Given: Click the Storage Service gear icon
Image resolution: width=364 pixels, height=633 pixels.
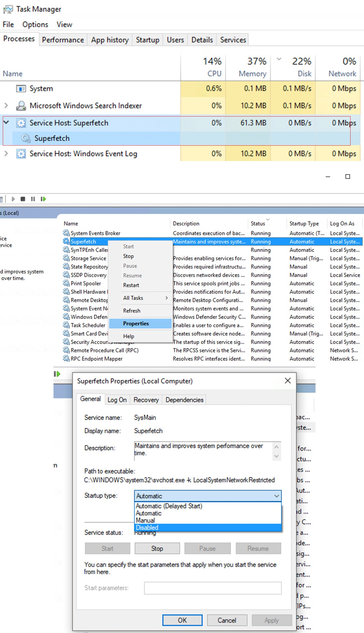Looking at the screenshot, I should click(66, 258).
